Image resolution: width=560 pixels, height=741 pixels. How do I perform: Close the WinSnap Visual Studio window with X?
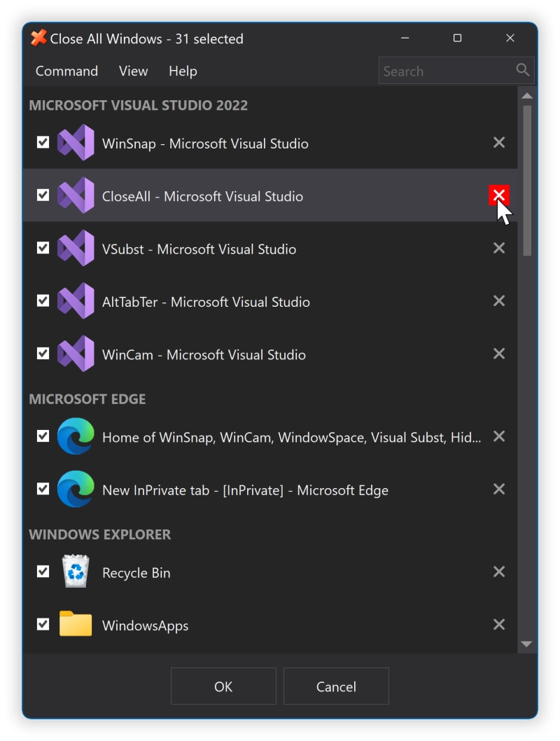(499, 142)
